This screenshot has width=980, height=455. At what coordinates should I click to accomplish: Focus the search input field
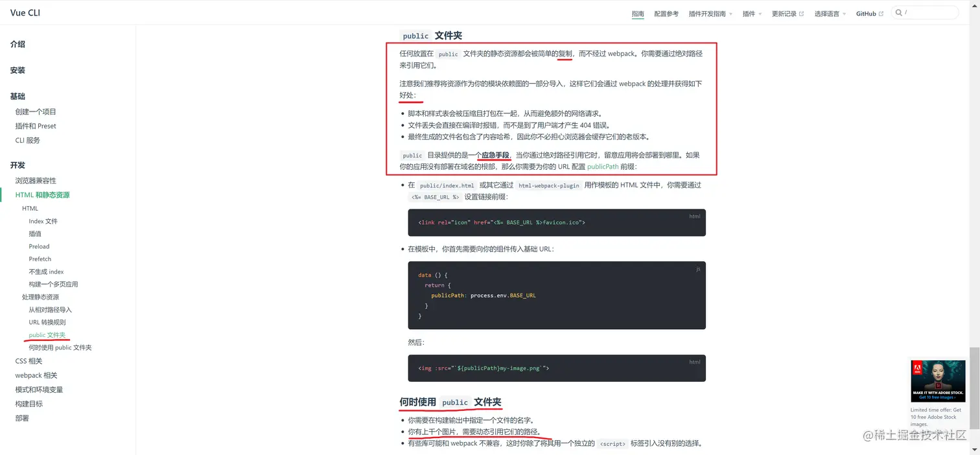point(925,12)
